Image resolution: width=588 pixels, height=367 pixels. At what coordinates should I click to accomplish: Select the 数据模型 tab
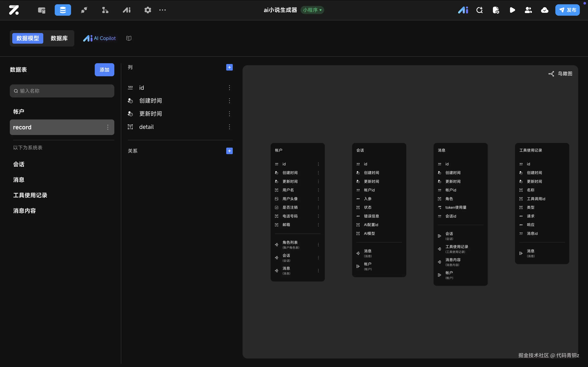click(x=28, y=38)
